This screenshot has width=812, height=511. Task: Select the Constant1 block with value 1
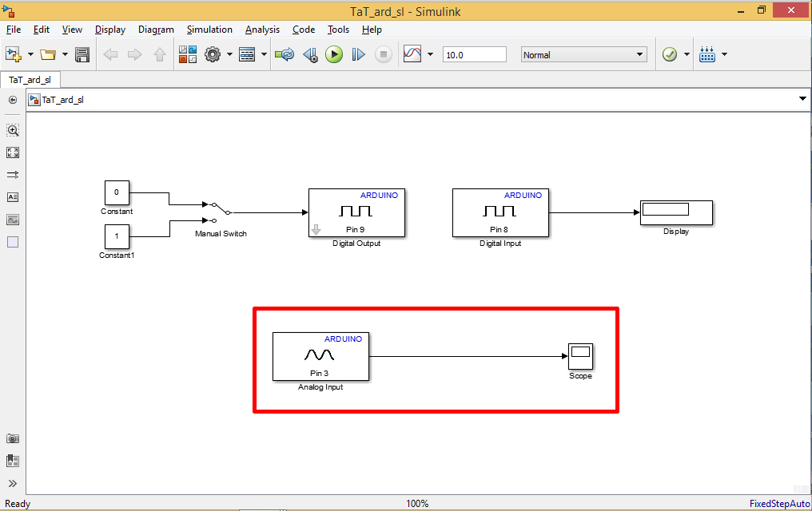[117, 237]
